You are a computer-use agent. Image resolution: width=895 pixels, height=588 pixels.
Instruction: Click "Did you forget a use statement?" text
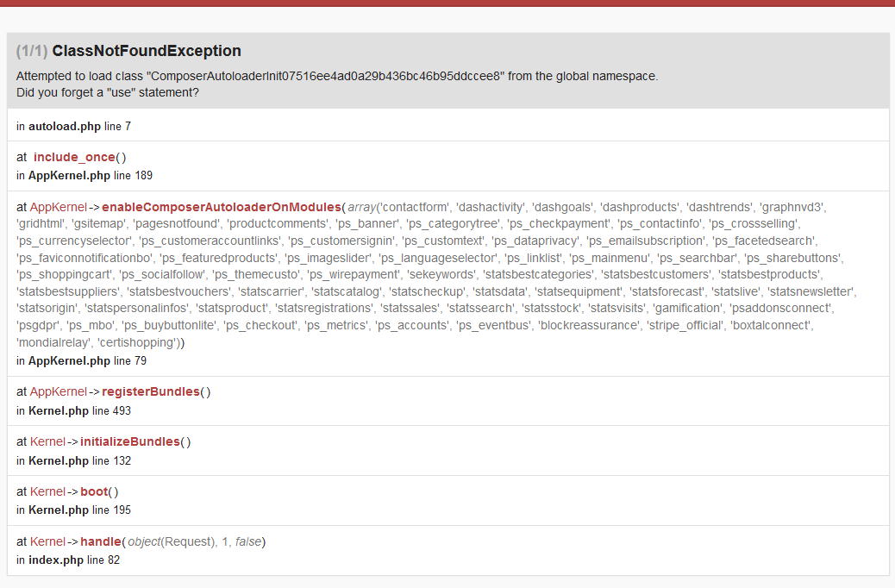click(107, 92)
